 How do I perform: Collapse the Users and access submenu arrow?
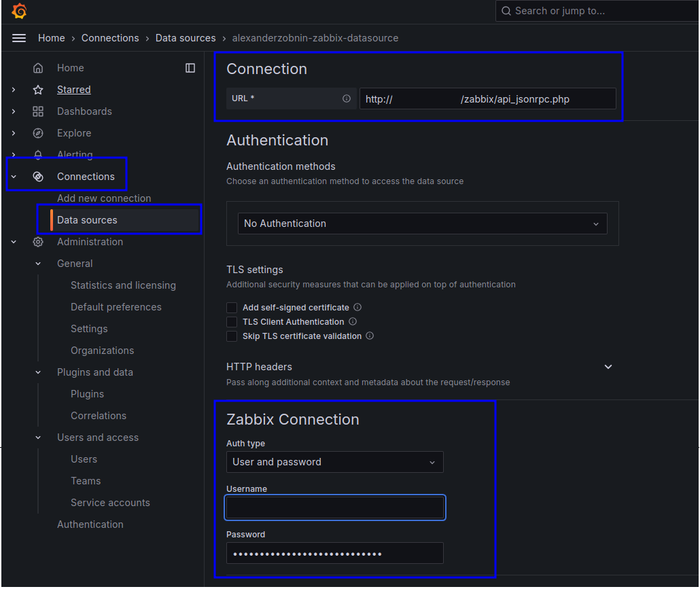coord(38,438)
